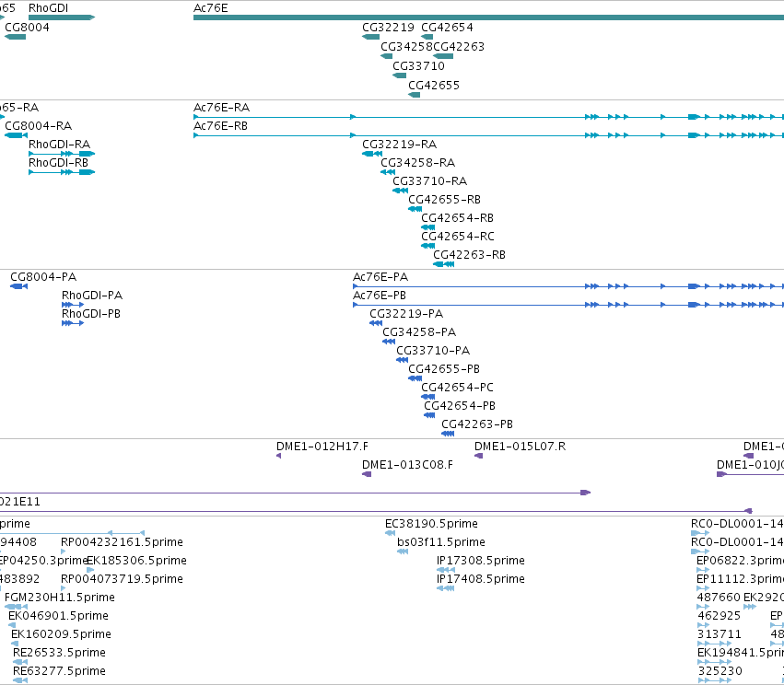Select the CG33710-PA protein label
The width and height of the screenshot is (784, 685).
point(433,351)
